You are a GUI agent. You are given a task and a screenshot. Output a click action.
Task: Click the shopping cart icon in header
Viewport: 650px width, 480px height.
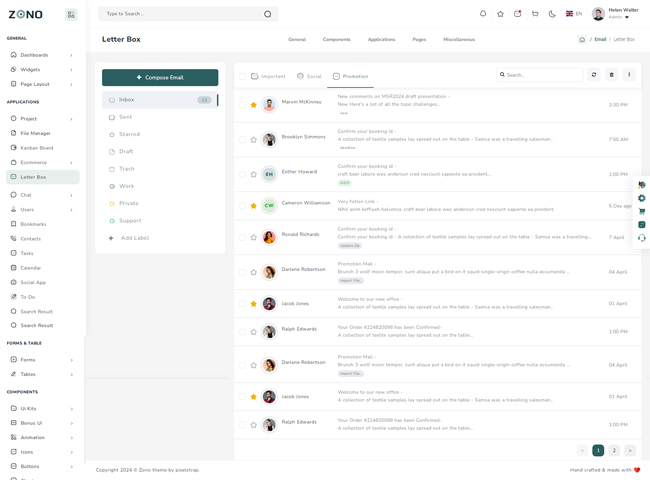(535, 14)
